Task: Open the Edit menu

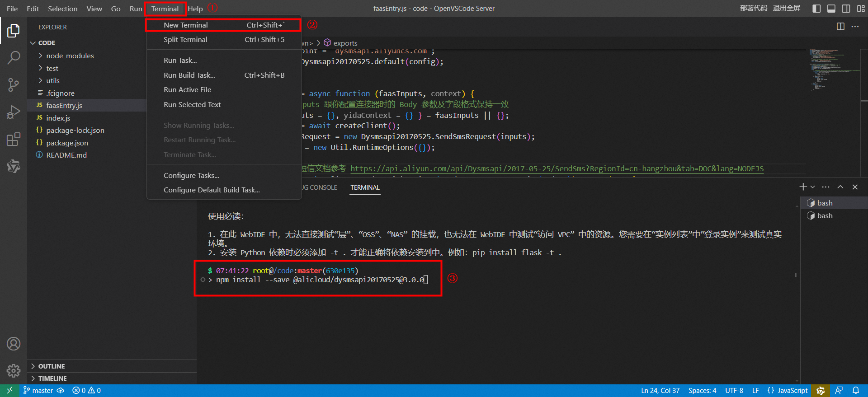Action: coord(33,9)
